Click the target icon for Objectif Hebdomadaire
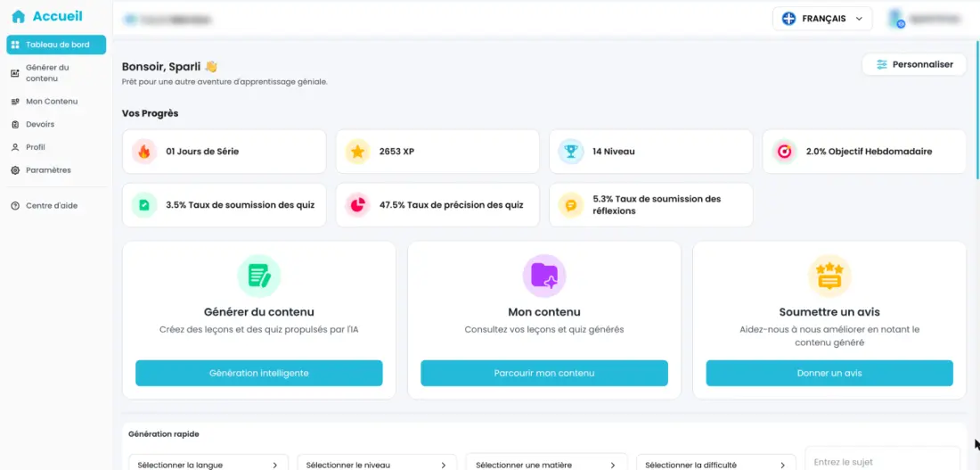The width and height of the screenshot is (980, 470). (784, 152)
